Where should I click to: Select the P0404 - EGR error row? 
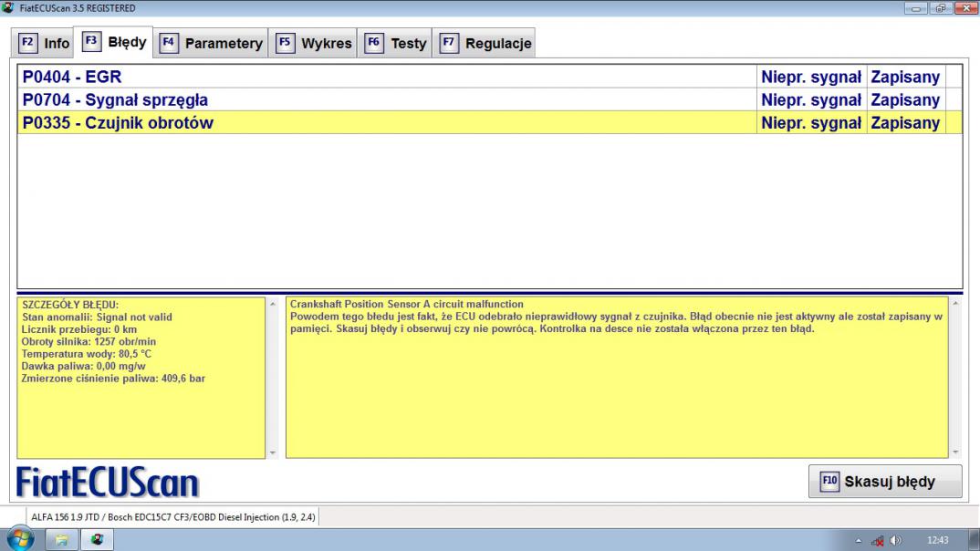[489, 77]
